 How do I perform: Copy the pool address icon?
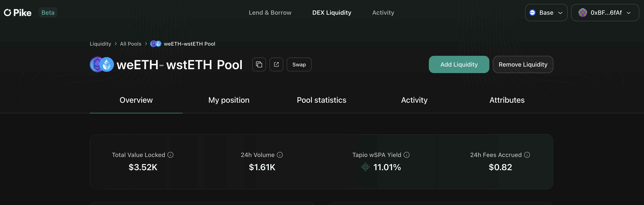point(259,64)
